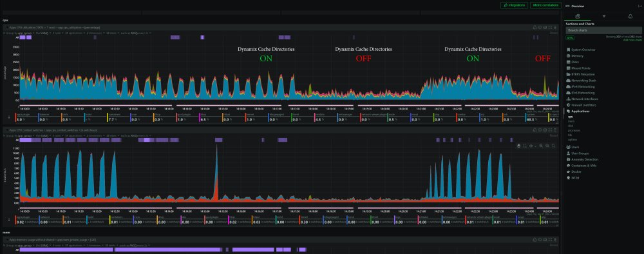Go to Memory section
Image resolution: width=644 pixels, height=254 pixels.
tap(577, 56)
